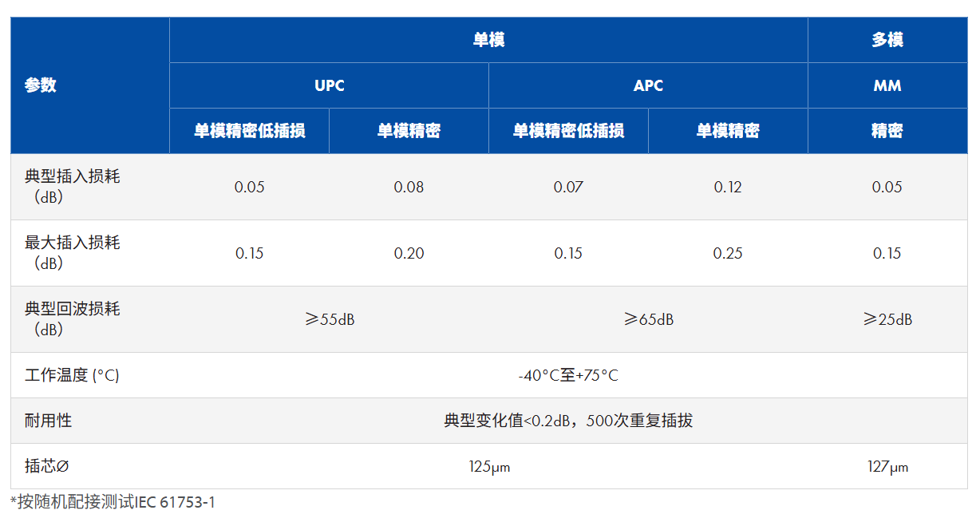Click the 多模 header cell
The image size is (980, 518).
point(888,40)
